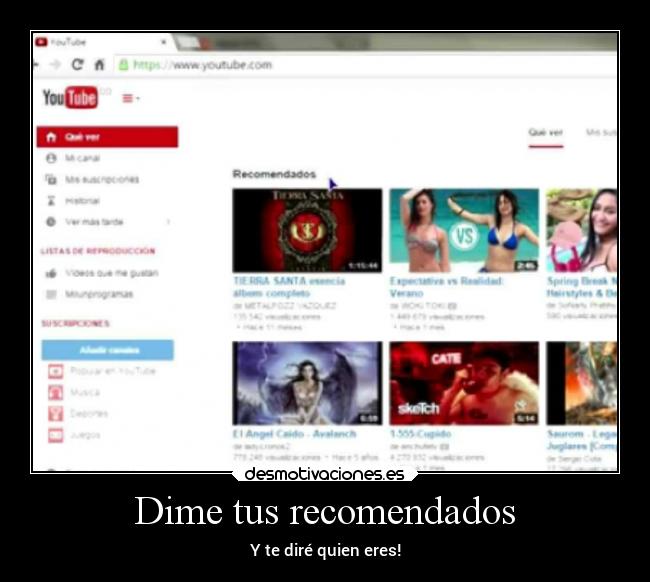Viewport: 650px width, 582px height.
Task: Open the Miniprogramas playlist entry
Action: pyautogui.click(x=99, y=294)
